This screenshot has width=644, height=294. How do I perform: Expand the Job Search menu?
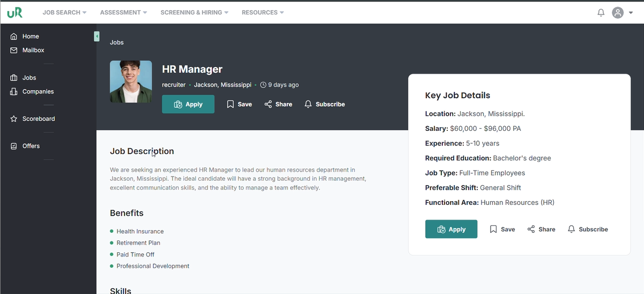click(64, 12)
